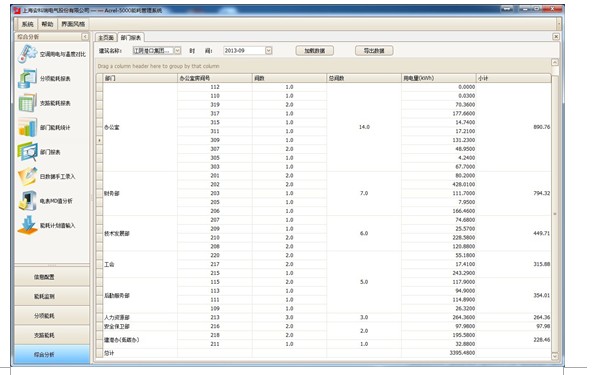
Task: Select the 后勤服务部 department cell
Action: (140, 296)
